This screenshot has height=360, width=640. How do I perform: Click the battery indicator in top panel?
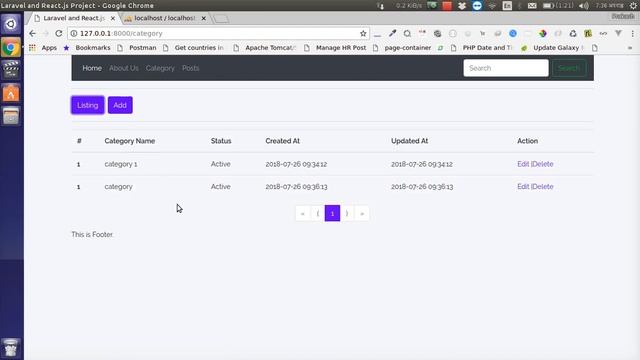pyautogui.click(x=558, y=5)
